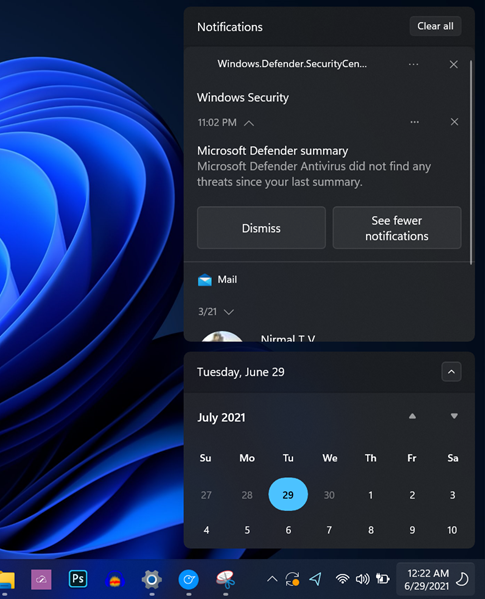Open the headphones app icon on taskbar
This screenshot has width=485, height=599.
point(115,580)
